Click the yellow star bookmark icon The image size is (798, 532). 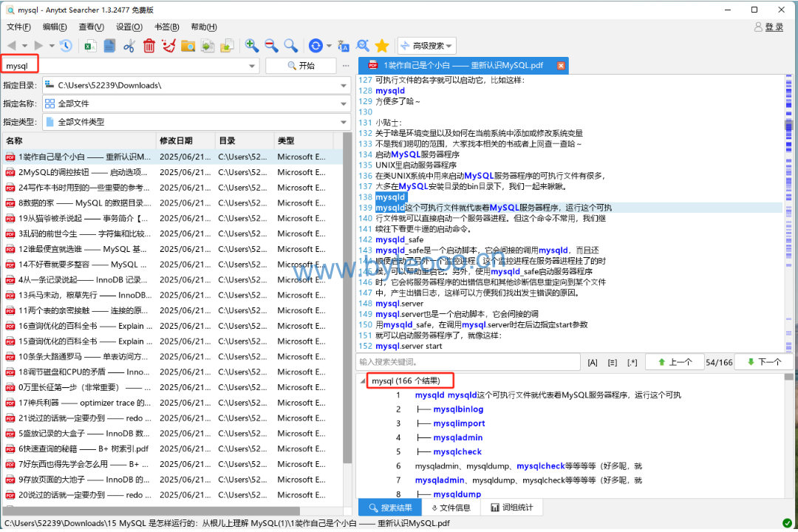pos(382,46)
